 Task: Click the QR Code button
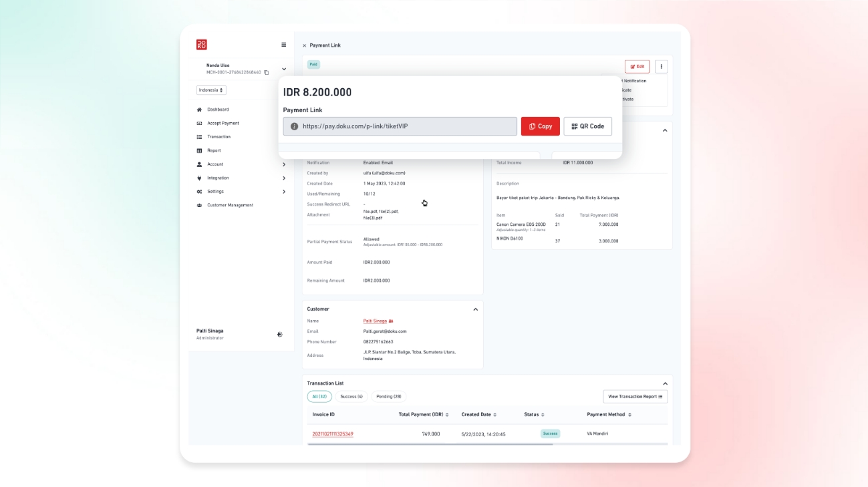[587, 126]
